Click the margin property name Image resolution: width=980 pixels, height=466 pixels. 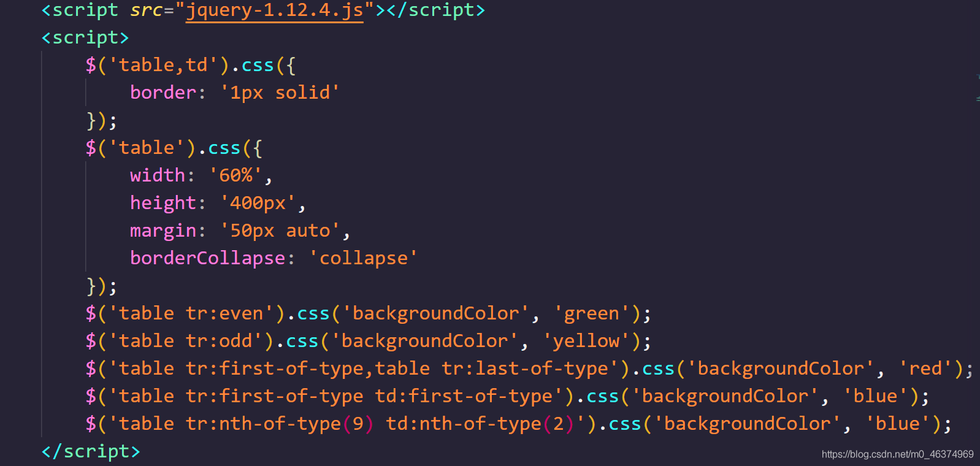coord(163,231)
